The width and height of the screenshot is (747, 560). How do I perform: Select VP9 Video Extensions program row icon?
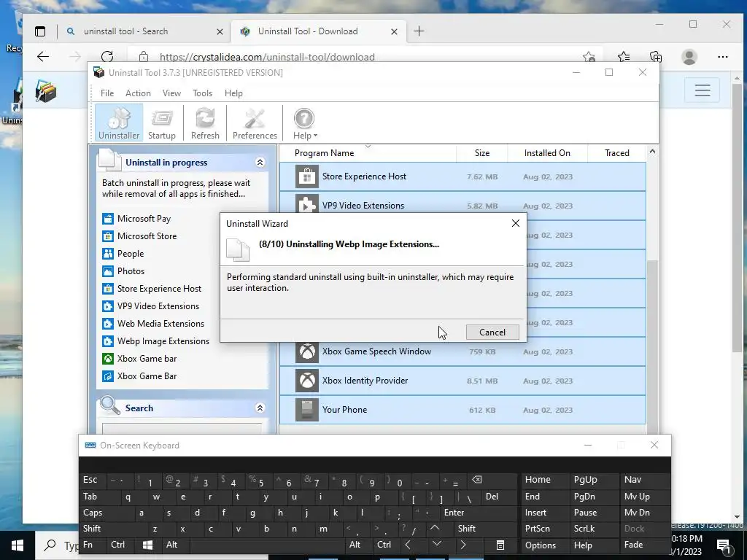click(x=307, y=204)
